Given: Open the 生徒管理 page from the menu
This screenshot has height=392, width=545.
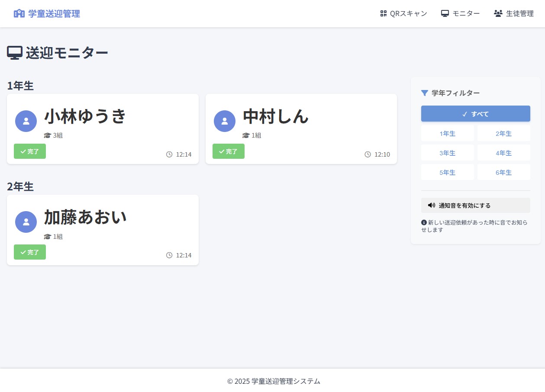Looking at the screenshot, I should click(513, 13).
